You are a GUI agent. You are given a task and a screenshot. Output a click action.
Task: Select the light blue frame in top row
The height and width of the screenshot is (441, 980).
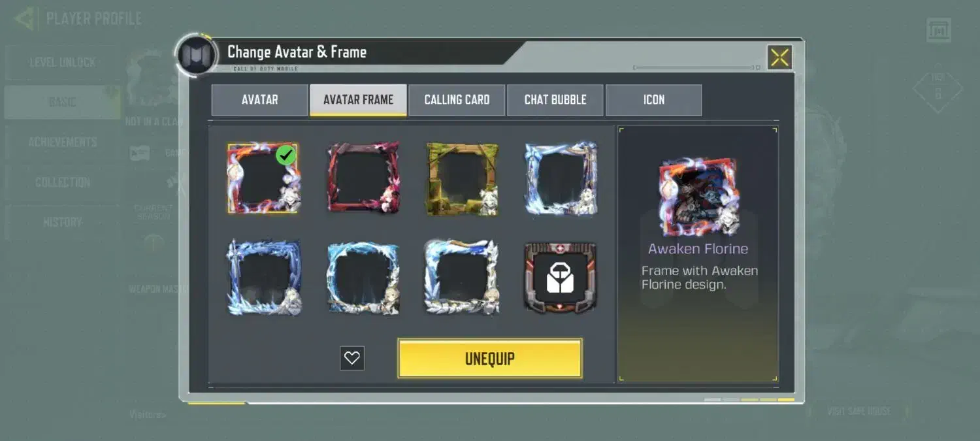click(561, 178)
